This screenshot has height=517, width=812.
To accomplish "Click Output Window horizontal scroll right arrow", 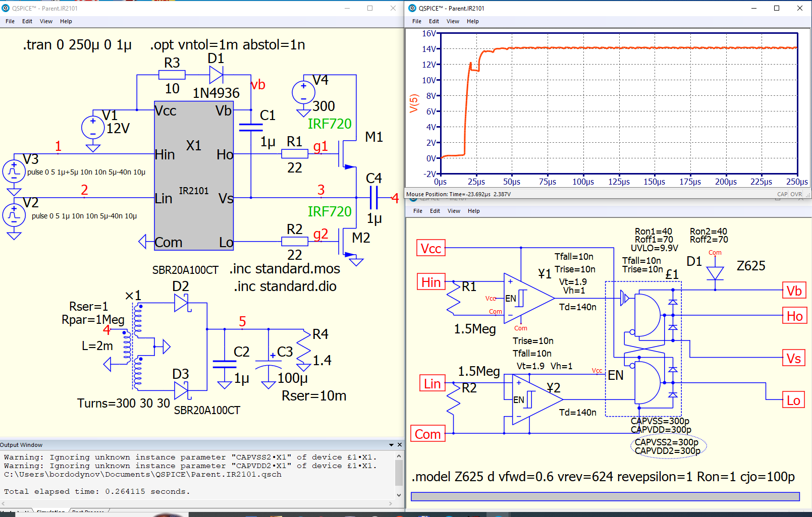I will click(x=391, y=503).
